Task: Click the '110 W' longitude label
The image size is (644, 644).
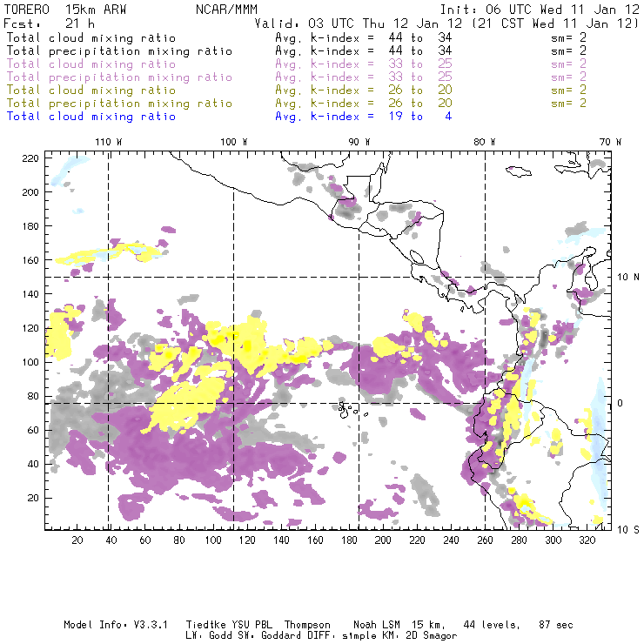Action: pos(109,142)
